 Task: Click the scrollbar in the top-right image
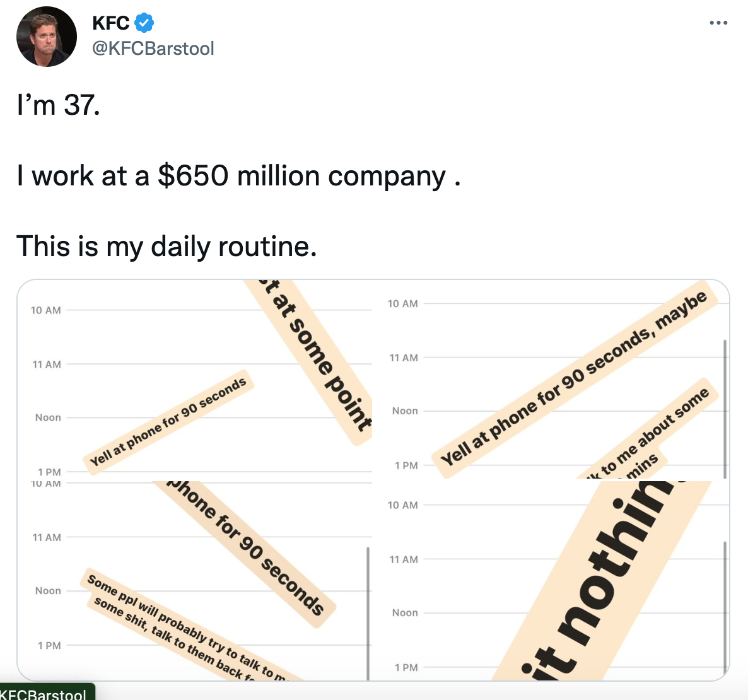tap(725, 409)
